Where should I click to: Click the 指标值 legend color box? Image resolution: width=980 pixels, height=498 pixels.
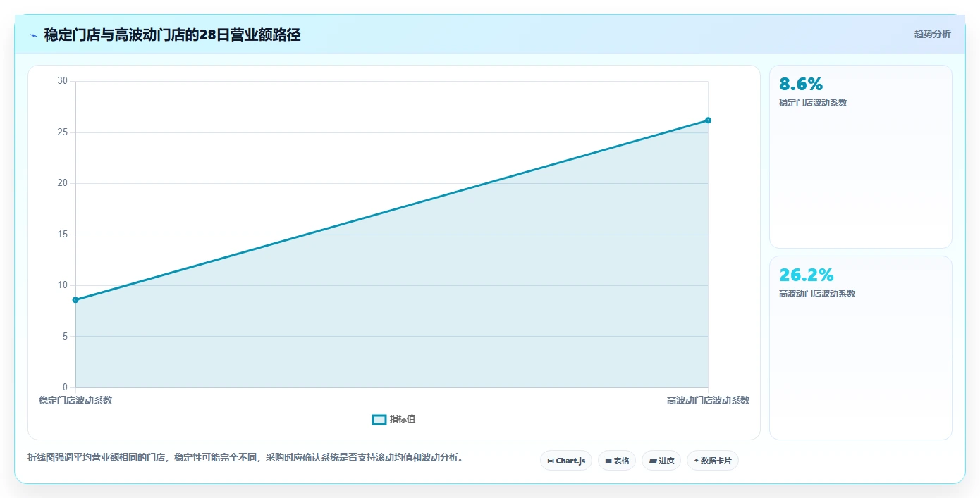(x=379, y=419)
